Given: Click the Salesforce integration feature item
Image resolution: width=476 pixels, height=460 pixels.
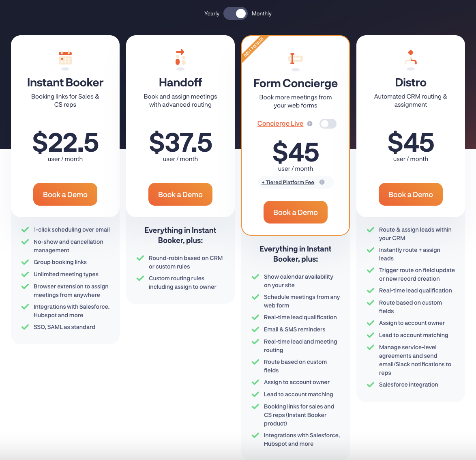Looking at the screenshot, I should tap(408, 385).
